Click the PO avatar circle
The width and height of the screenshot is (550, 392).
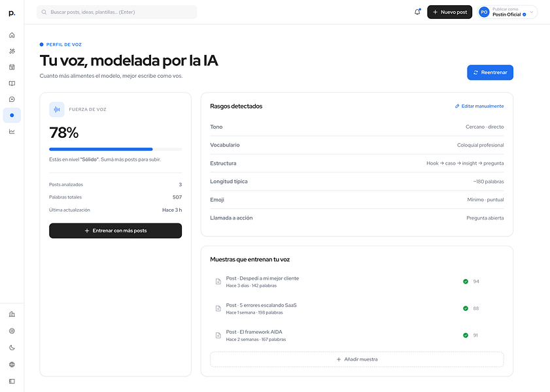(485, 12)
